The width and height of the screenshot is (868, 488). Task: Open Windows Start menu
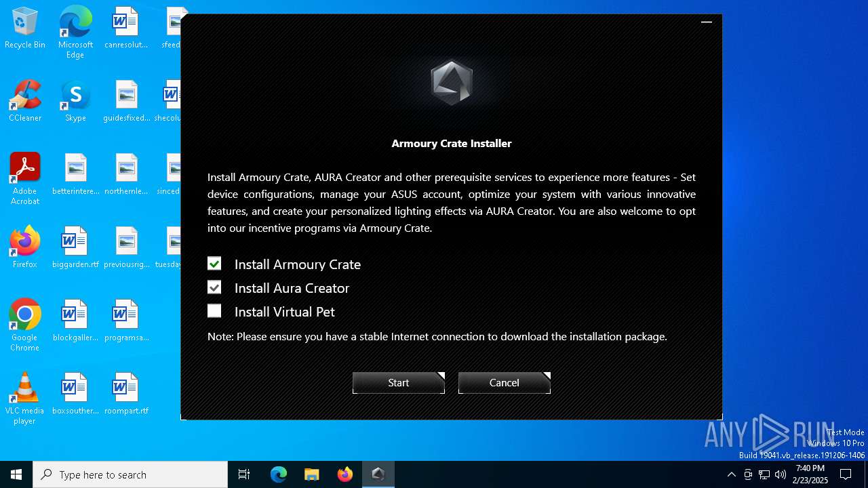click(16, 474)
